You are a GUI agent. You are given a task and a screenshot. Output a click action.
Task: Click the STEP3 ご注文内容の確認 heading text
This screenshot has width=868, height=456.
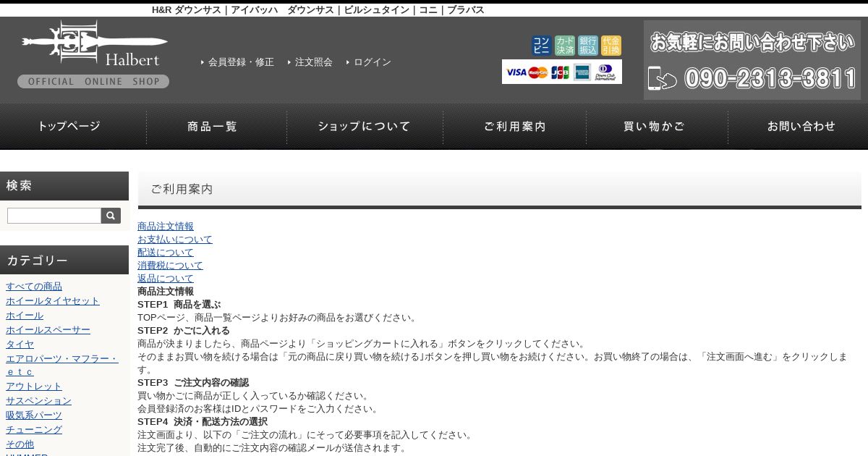tap(193, 383)
